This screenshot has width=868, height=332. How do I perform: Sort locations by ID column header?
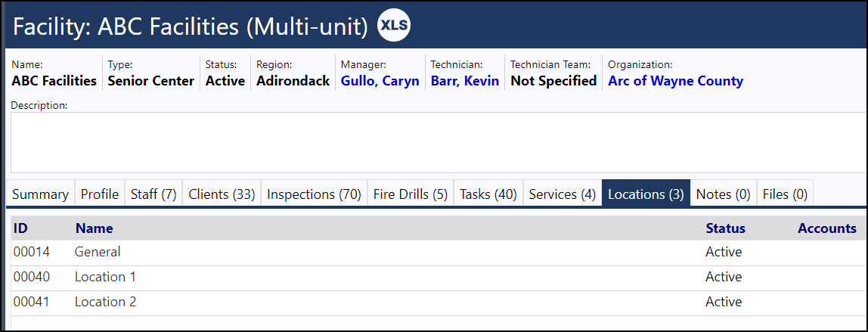[20, 228]
